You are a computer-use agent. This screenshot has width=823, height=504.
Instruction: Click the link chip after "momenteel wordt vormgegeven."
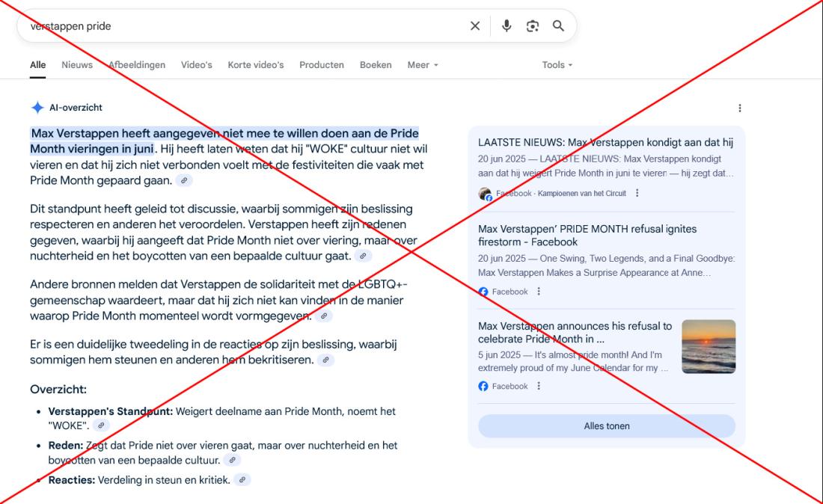click(x=324, y=316)
